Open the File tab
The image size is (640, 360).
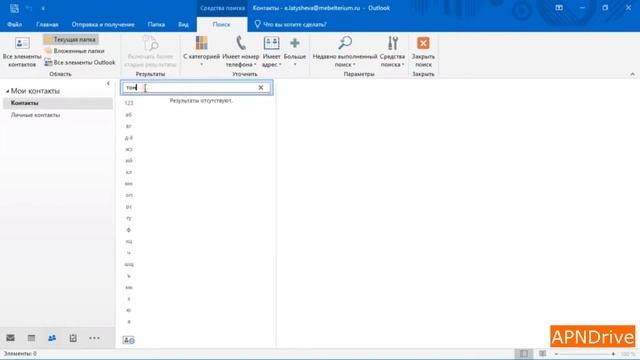(14, 24)
